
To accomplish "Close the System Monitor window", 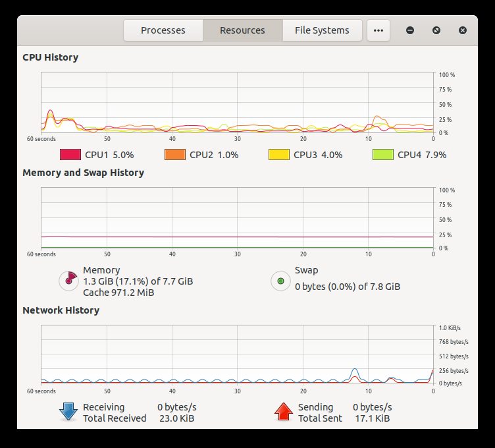I will [x=463, y=30].
